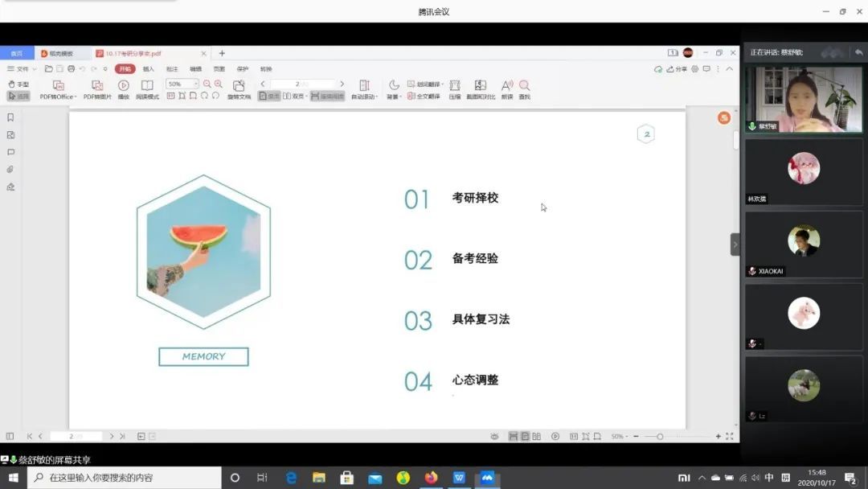The image size is (868, 489).
Task: Select the 手型 hand tool
Action: (x=18, y=84)
